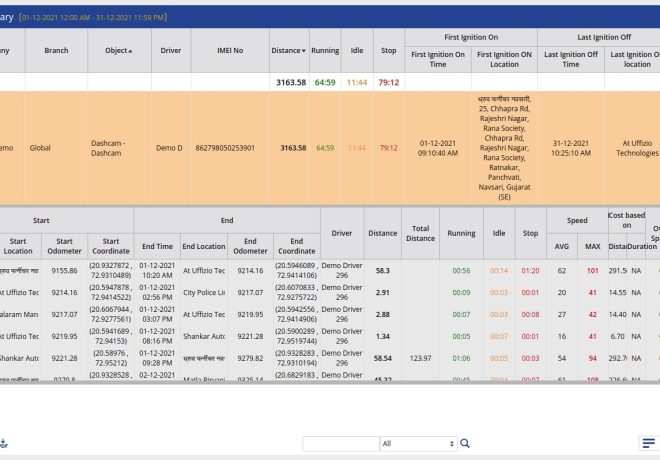Sort by the Object column arrow
This screenshot has width=660, height=460.
[x=130, y=50]
